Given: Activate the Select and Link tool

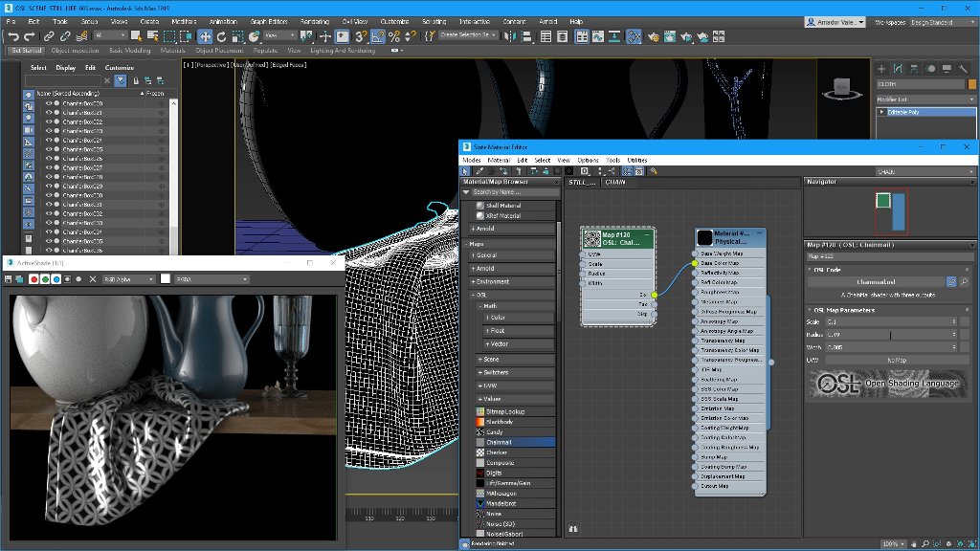Looking at the screenshot, I should [49, 37].
